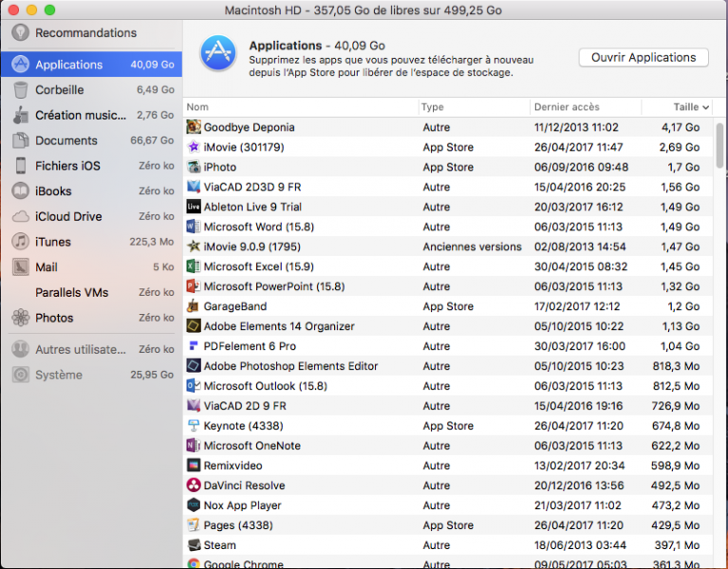728x569 pixels.
Task: Click the ViaCAD 2D 9 FR icon
Action: click(x=194, y=406)
